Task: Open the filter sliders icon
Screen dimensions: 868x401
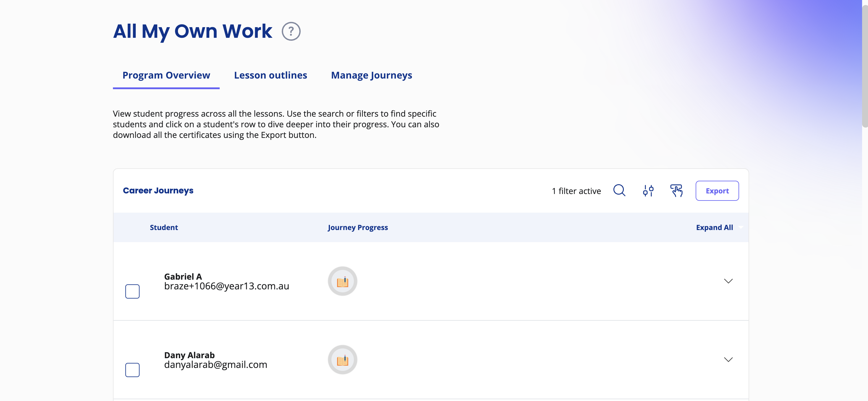Action: [648, 190]
